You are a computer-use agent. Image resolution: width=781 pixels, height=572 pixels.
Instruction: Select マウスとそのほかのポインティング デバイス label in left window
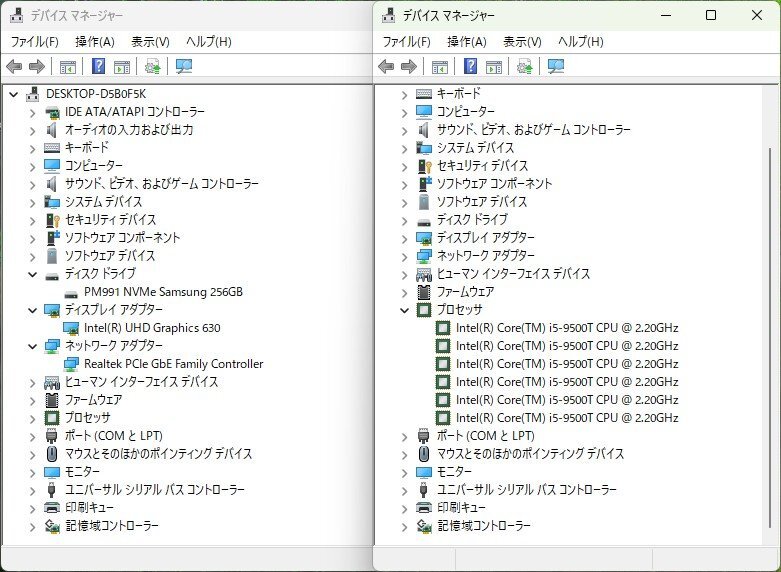click(158, 454)
